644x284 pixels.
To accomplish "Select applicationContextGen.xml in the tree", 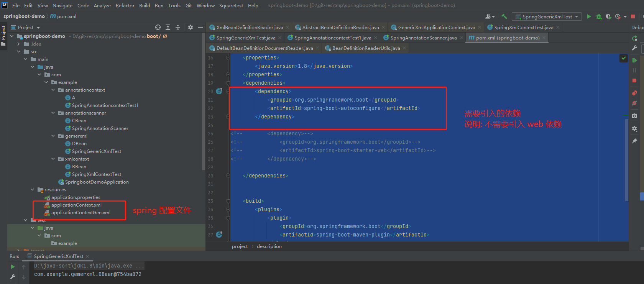I will coord(81,212).
